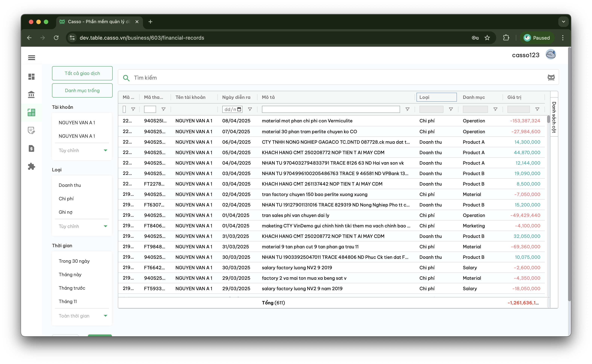Screen dimensions: 592x364
Task: Open the dashboard icon in sidebar
Action: (x=31, y=77)
